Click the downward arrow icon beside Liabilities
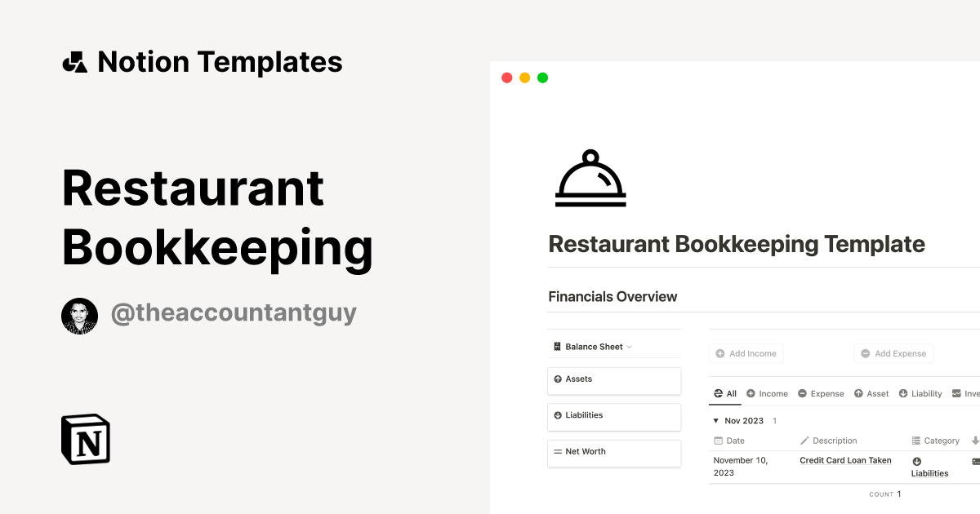The height and width of the screenshot is (514, 980). tap(559, 415)
